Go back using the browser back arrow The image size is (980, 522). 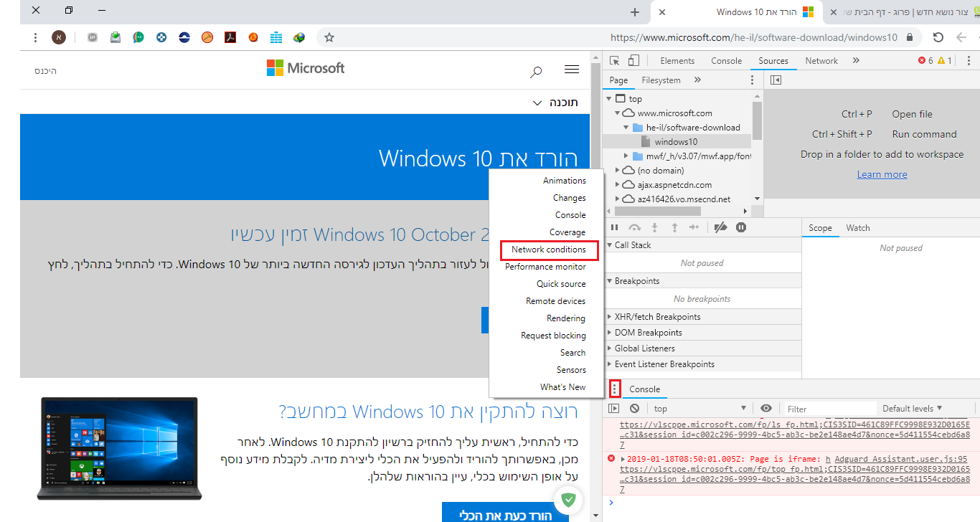click(x=961, y=37)
